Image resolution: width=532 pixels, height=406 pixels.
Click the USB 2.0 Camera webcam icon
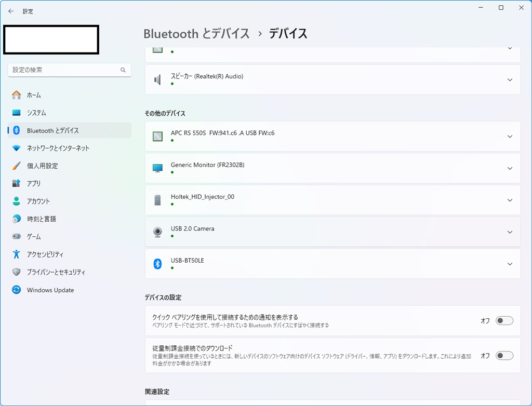click(157, 232)
